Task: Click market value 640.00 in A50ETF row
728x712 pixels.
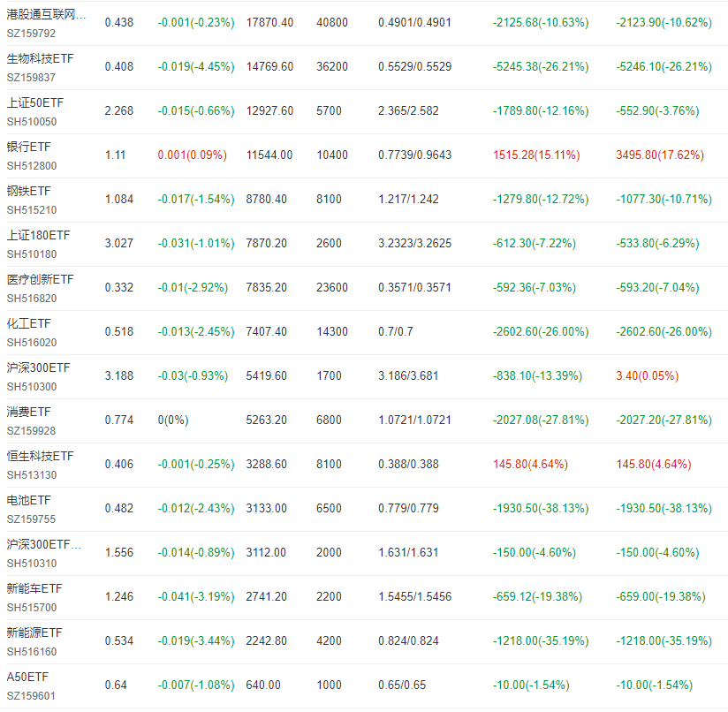Action: [263, 685]
